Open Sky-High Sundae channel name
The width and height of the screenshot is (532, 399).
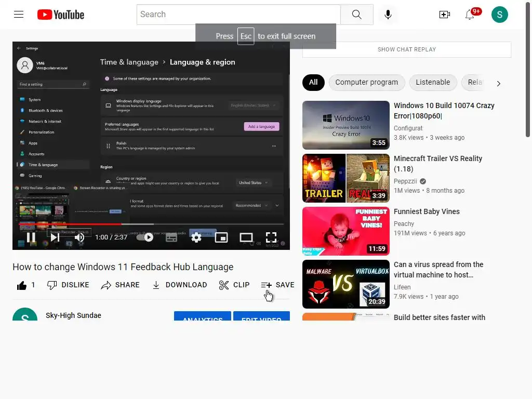[x=74, y=315]
